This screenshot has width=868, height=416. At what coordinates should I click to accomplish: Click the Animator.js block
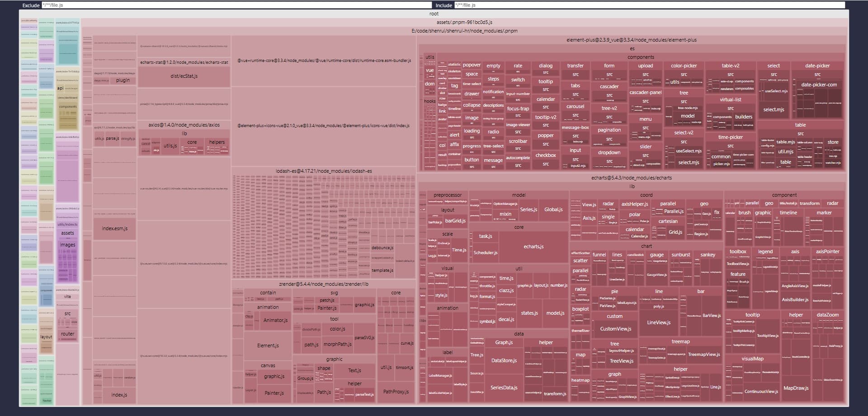(x=275, y=320)
